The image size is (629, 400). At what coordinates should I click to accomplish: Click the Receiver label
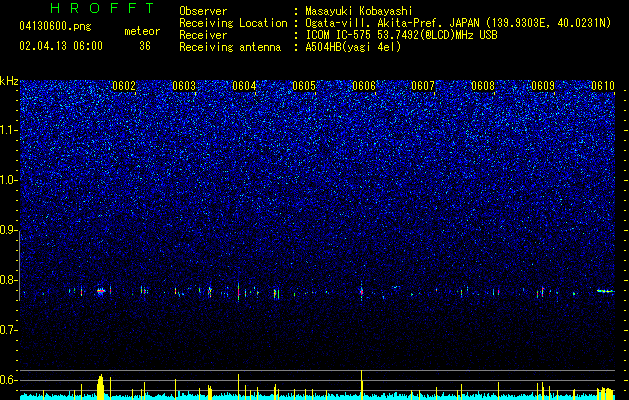click(203, 35)
